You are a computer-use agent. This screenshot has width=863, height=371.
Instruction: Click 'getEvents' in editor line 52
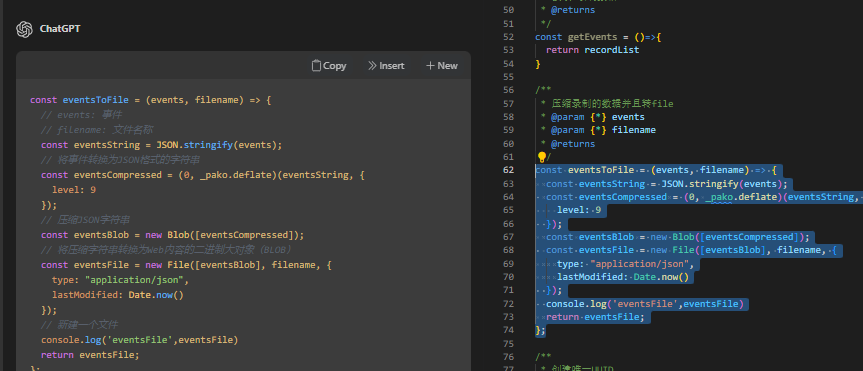(x=592, y=37)
